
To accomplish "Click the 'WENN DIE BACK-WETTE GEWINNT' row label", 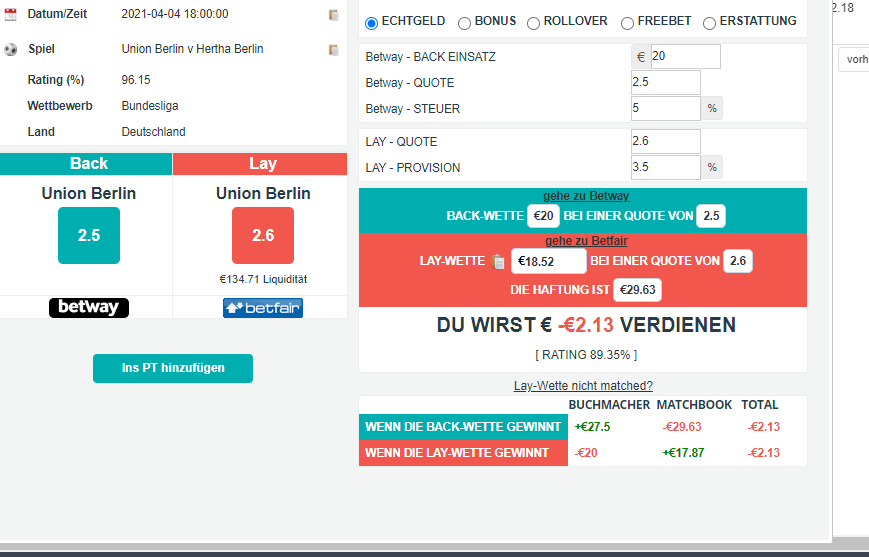I will tap(463, 427).
